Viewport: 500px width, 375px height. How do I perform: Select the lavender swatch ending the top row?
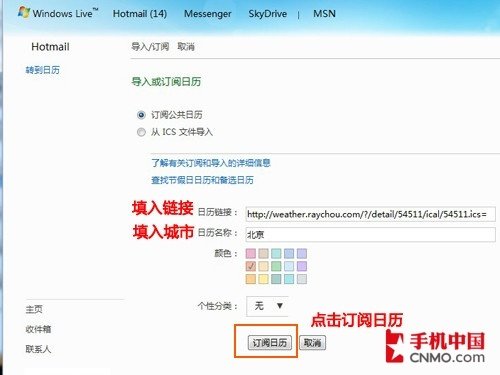click(x=302, y=254)
